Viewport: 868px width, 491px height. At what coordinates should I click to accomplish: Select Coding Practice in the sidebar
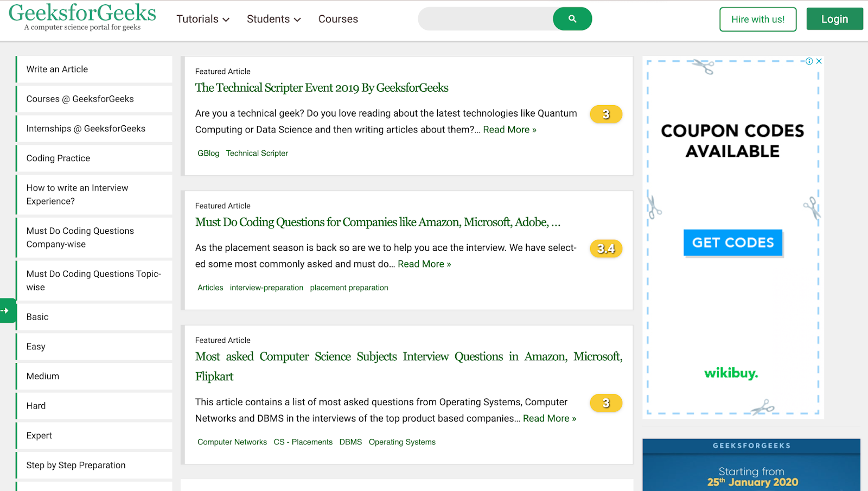pyautogui.click(x=94, y=158)
